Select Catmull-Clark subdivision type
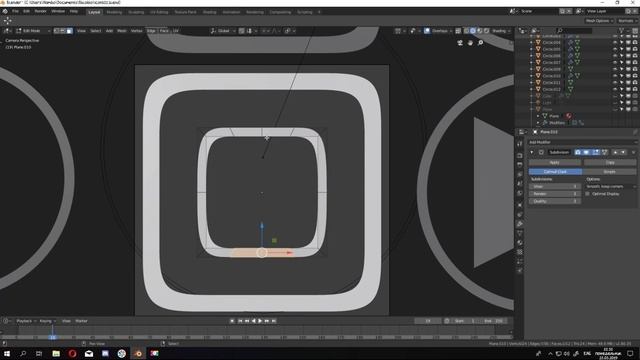Image resolution: width=640 pixels, height=360 pixels. coord(555,172)
